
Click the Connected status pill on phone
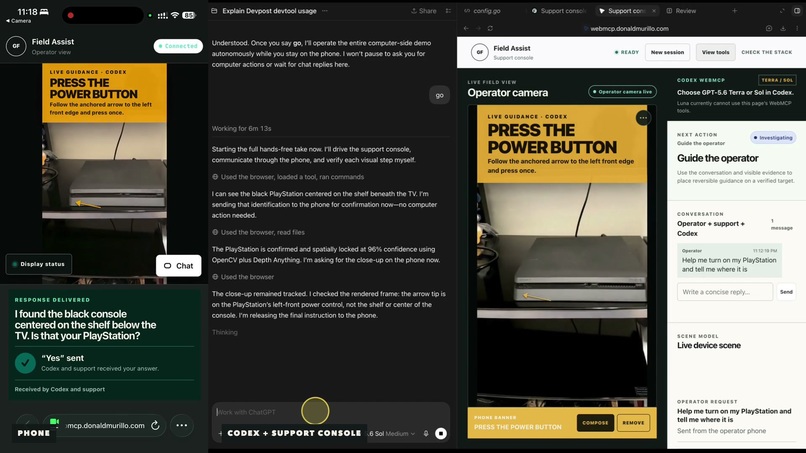pyautogui.click(x=178, y=46)
